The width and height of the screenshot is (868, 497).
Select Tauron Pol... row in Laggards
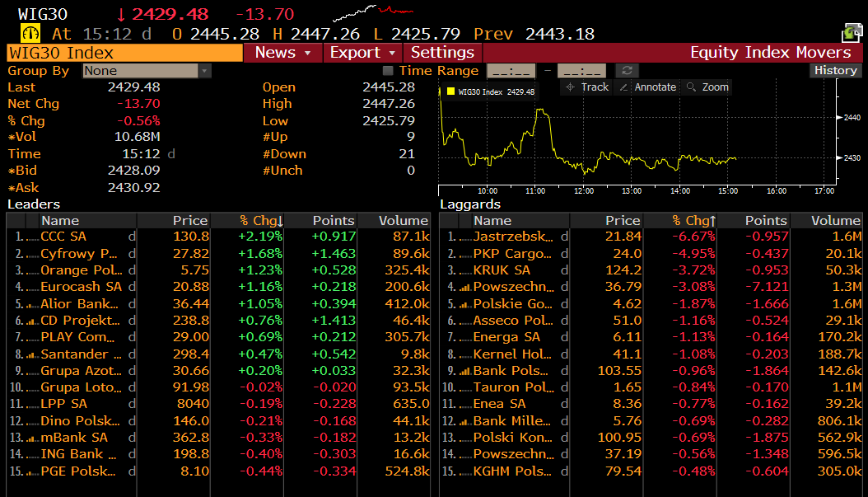coord(651,387)
